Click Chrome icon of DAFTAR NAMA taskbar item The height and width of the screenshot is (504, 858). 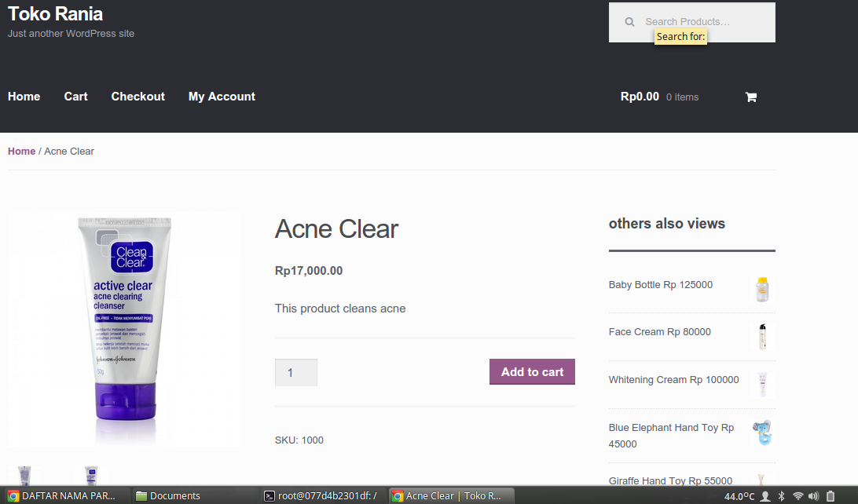pos(13,496)
